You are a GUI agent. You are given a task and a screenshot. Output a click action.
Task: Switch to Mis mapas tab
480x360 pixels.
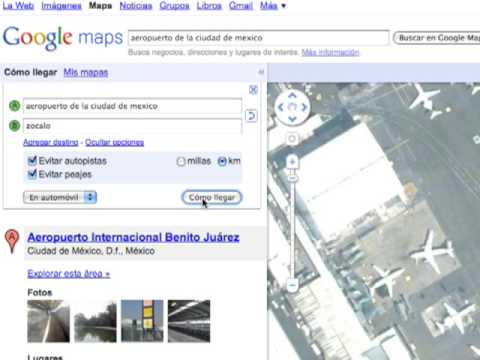click(x=86, y=72)
